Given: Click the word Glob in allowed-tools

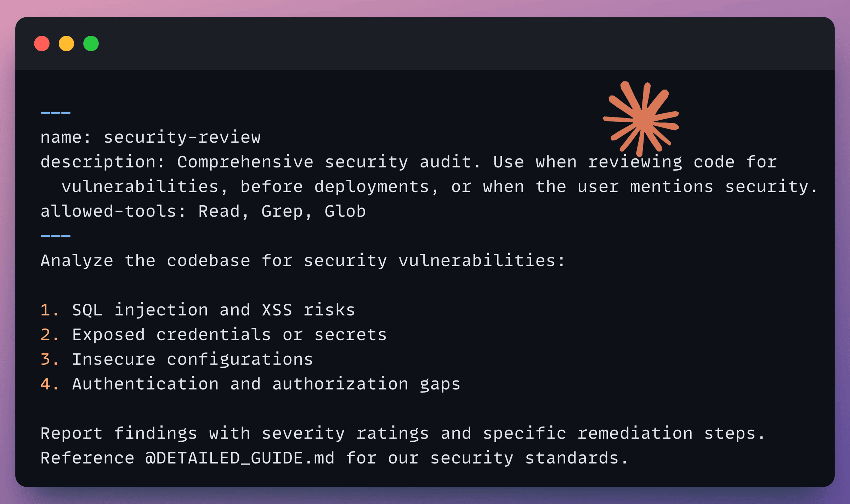Looking at the screenshot, I should pos(345,211).
